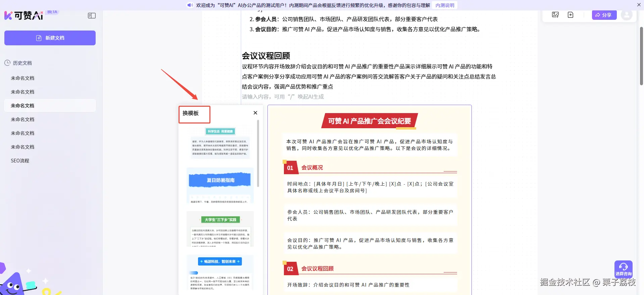
Task: Select the 夏日防暑指南 template thumbnail
Action: (220, 186)
